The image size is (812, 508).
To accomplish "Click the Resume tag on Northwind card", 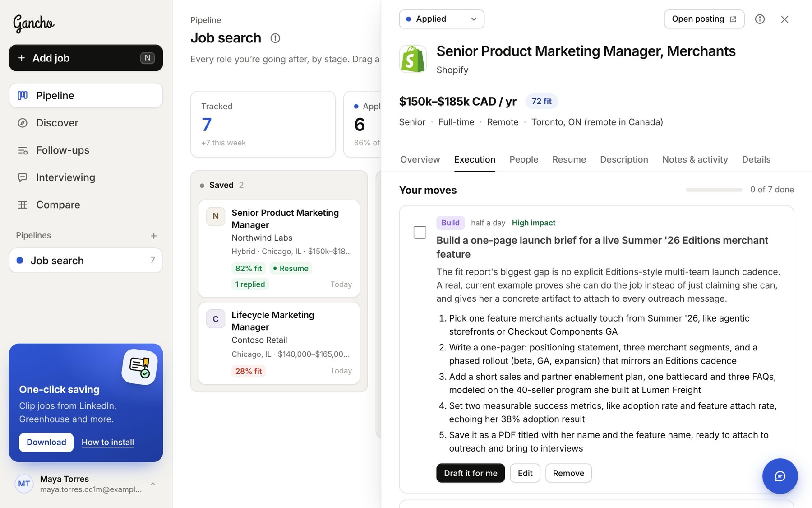I will point(291,268).
